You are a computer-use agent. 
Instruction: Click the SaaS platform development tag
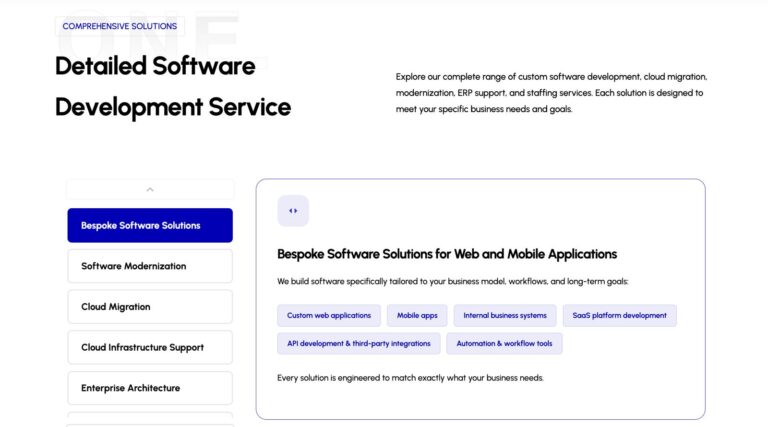click(x=619, y=315)
